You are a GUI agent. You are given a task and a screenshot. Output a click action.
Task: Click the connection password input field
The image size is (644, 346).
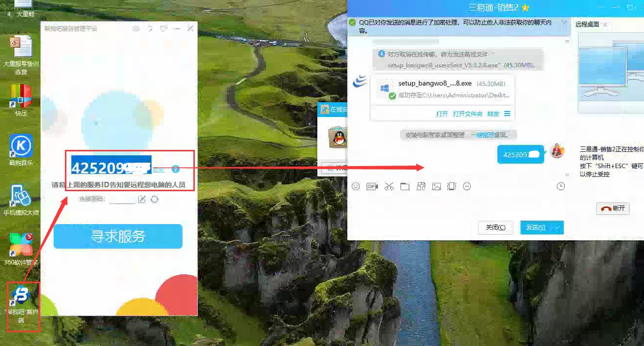click(122, 199)
